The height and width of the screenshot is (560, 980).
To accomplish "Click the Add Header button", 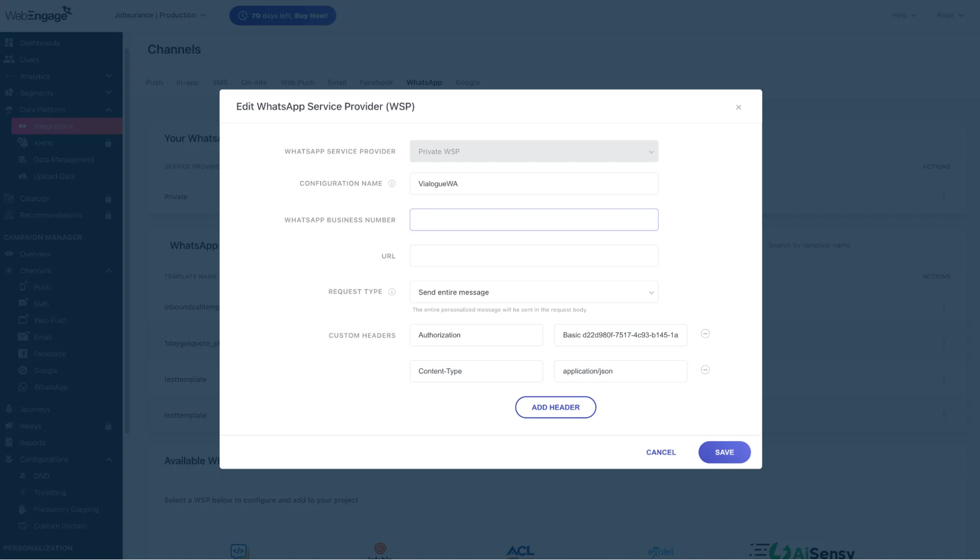I will point(555,407).
